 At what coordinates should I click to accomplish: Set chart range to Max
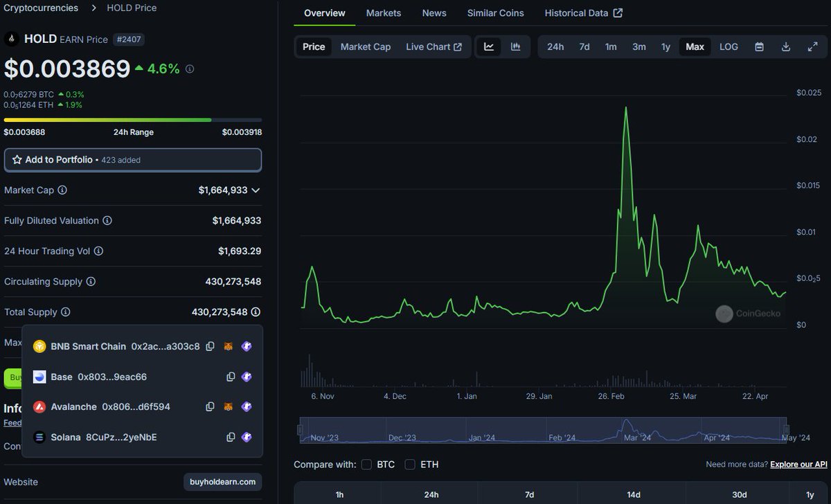coord(695,47)
